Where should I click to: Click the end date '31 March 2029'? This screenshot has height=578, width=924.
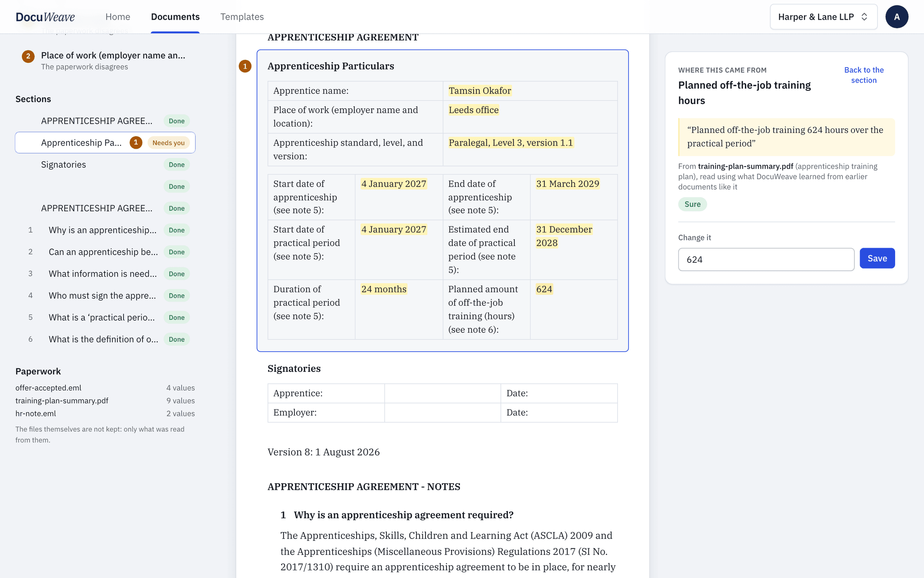[567, 184]
